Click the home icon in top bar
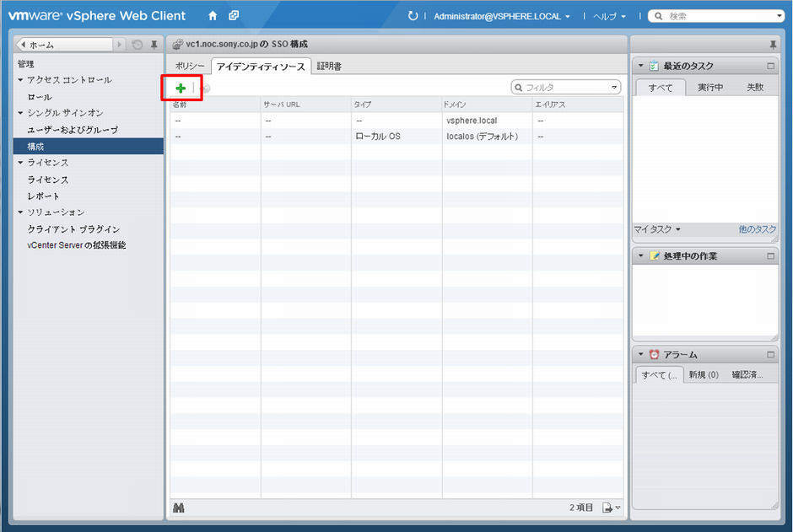The height and width of the screenshot is (532, 793). (213, 16)
